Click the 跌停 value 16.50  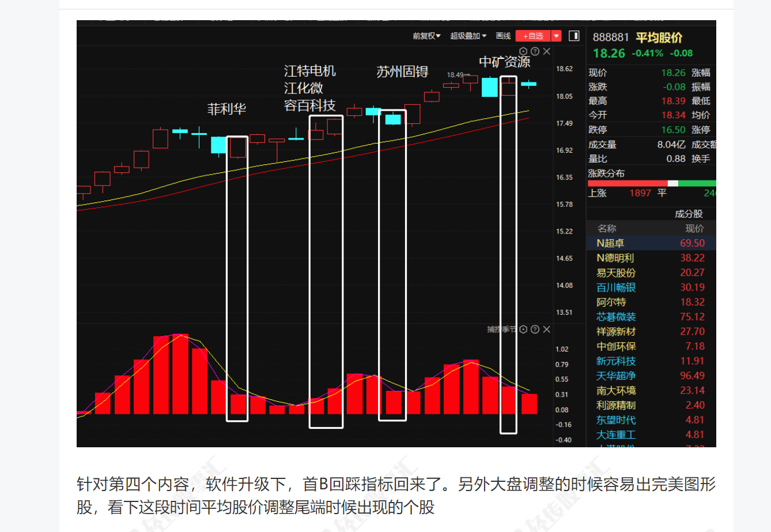[673, 130]
